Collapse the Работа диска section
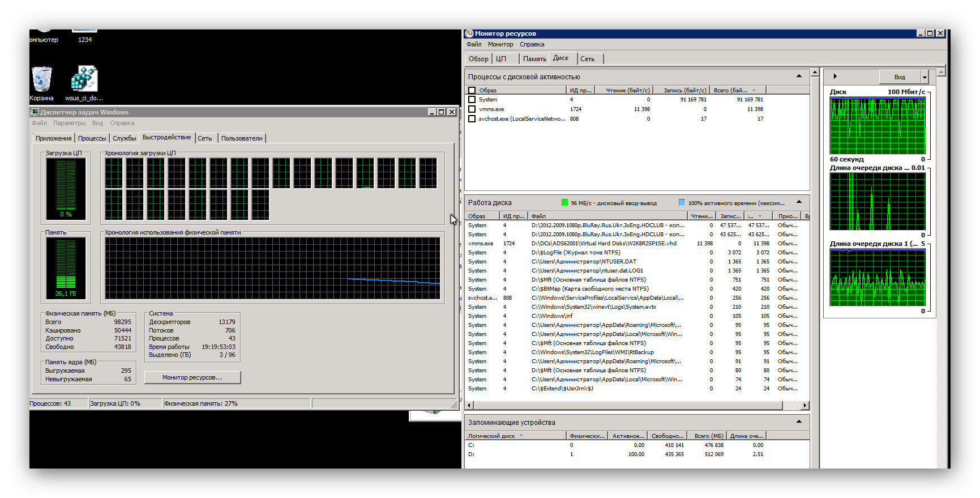 click(x=799, y=202)
